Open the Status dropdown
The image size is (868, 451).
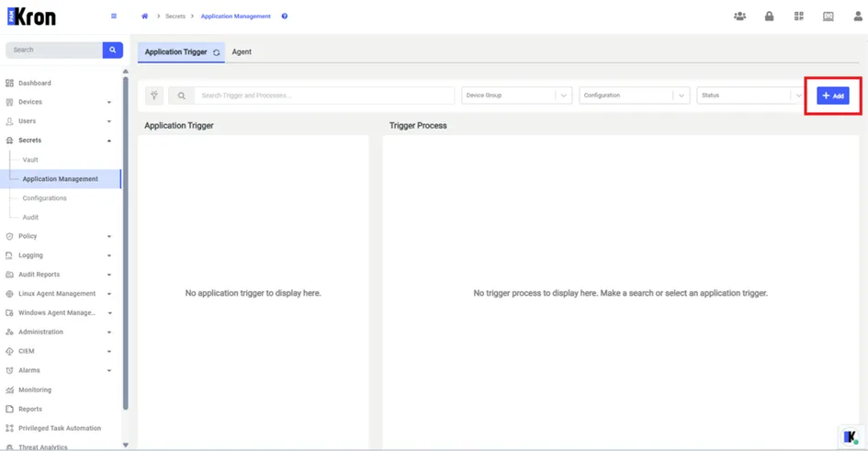pyautogui.click(x=750, y=96)
